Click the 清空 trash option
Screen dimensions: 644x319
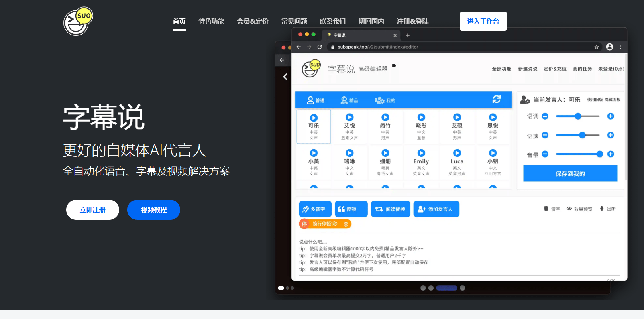pyautogui.click(x=552, y=209)
